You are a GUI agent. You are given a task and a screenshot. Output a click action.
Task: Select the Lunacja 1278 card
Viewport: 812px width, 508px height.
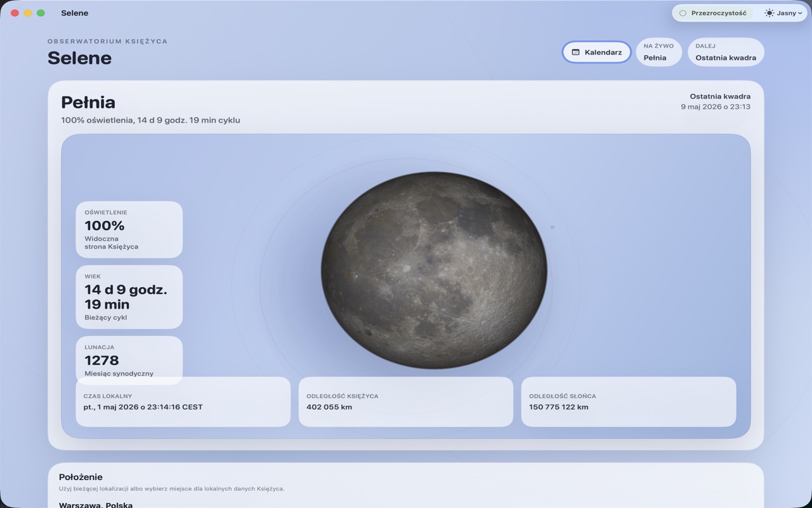click(129, 360)
